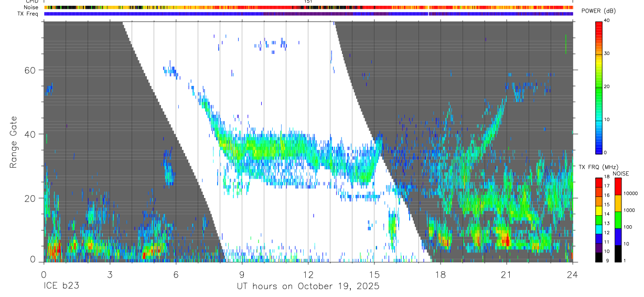The image size is (644, 297).
Task: Click the 100 noise legend label
Action: (627, 227)
